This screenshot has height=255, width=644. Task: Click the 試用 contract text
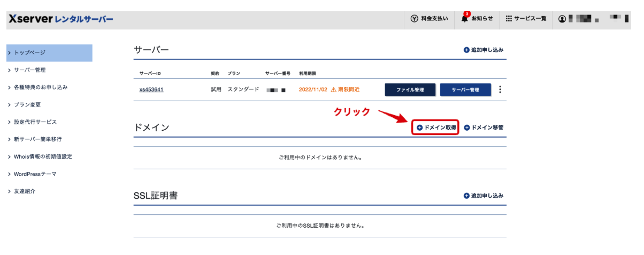pos(216,89)
